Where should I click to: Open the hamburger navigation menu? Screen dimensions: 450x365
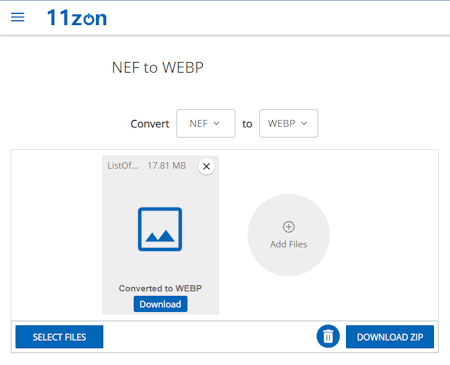18,17
